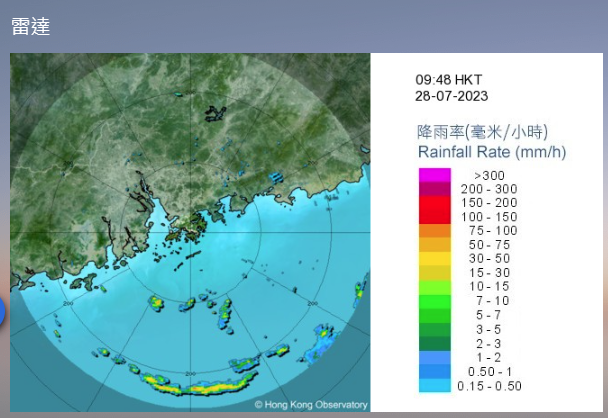Select the green 7 - 10 swatch
Viewport: 608px width, 418px height.
point(435,301)
